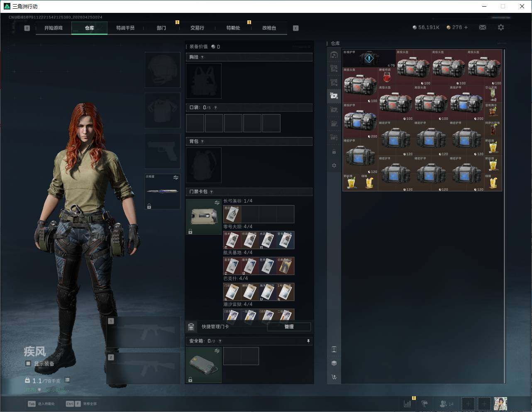Click the swap arrows on the melee knife slot
Screen dimensions: 532x412
coord(176,177)
